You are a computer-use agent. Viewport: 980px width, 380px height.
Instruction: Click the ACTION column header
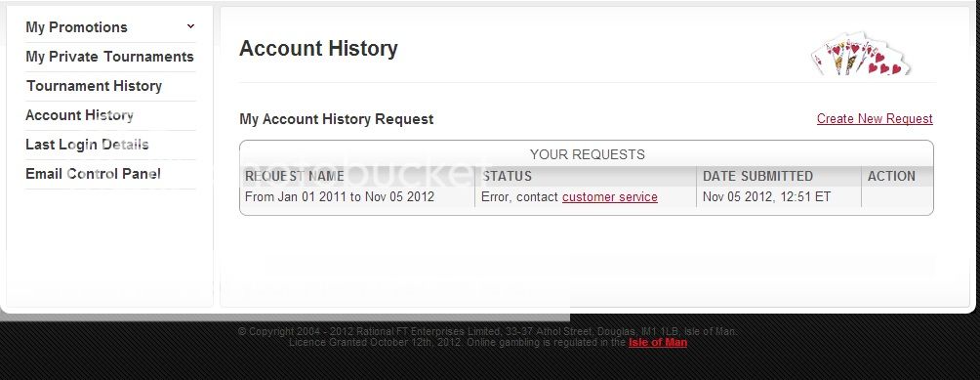891,176
